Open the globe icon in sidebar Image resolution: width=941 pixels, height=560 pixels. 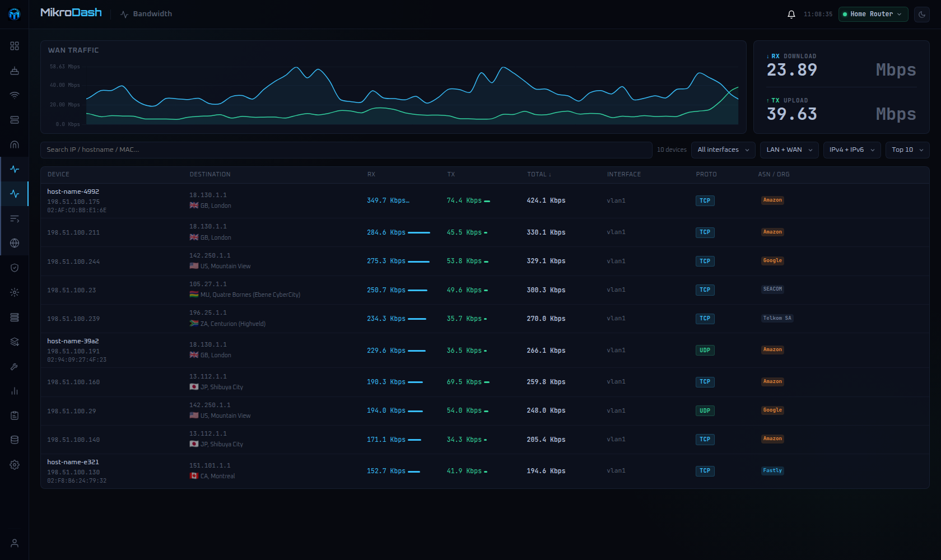(15, 243)
